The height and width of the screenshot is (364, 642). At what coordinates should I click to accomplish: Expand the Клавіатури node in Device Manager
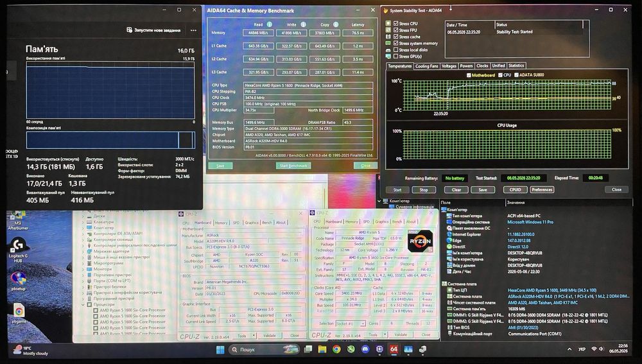pyautogui.click(x=83, y=222)
